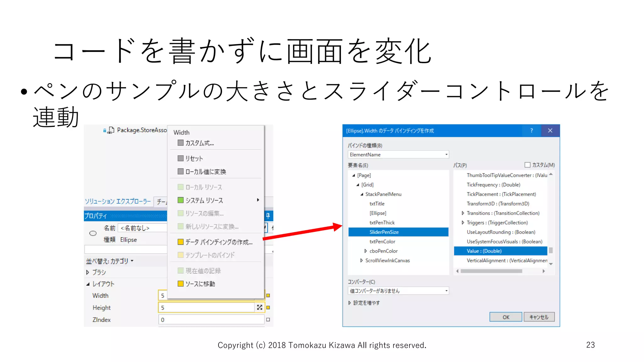Viewport: 644px width, 362px height.
Task: Click the gray Custom Expression icon
Action: 180,143
